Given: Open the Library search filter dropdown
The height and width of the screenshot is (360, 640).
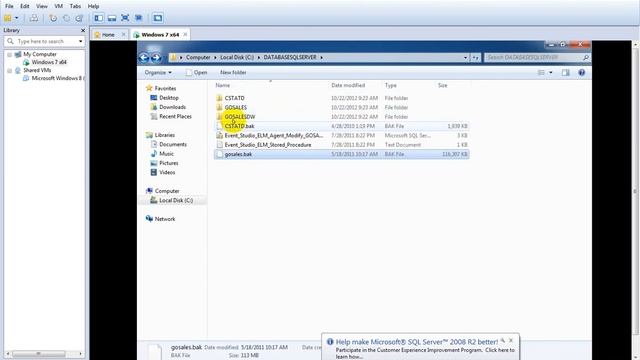Looking at the screenshot, I should [x=80, y=41].
